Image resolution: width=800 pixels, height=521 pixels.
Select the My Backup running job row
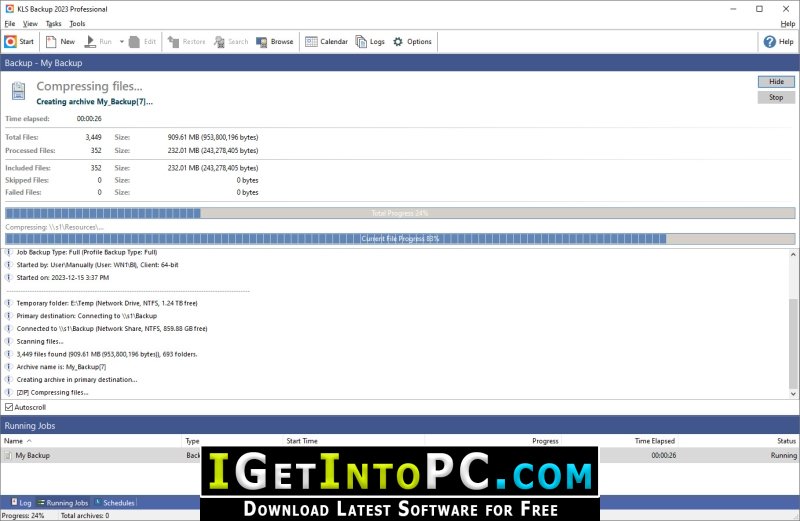click(x=400, y=455)
